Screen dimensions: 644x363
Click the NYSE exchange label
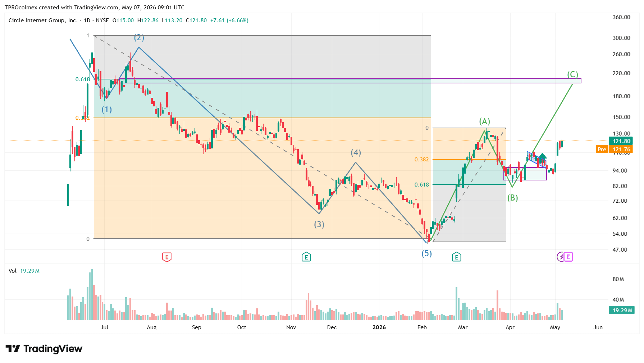[102, 20]
